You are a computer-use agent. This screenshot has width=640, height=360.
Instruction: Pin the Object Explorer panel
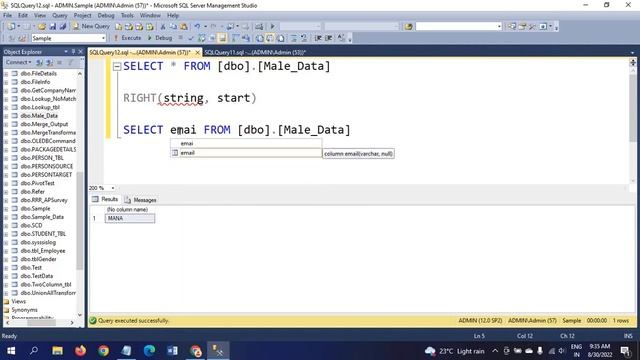(73, 51)
